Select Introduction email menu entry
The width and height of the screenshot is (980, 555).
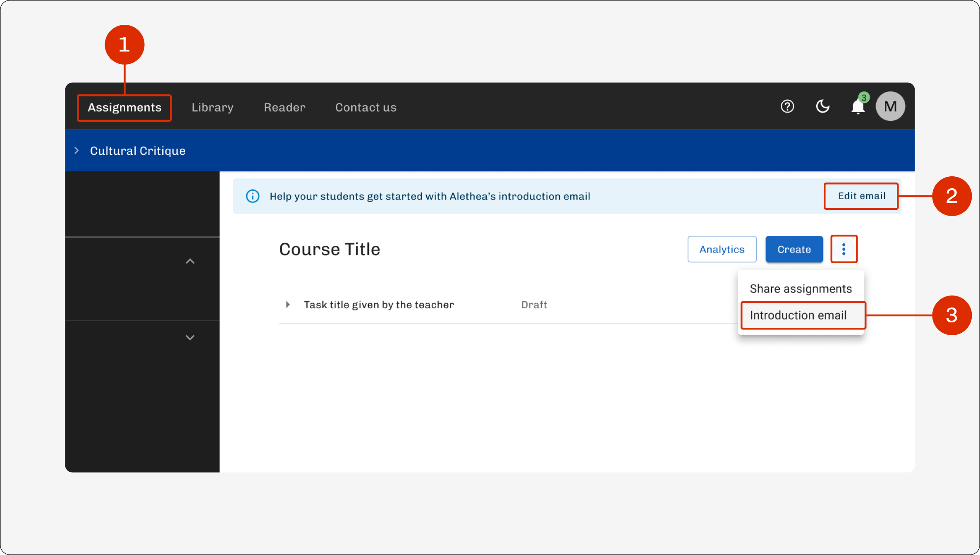(801, 315)
